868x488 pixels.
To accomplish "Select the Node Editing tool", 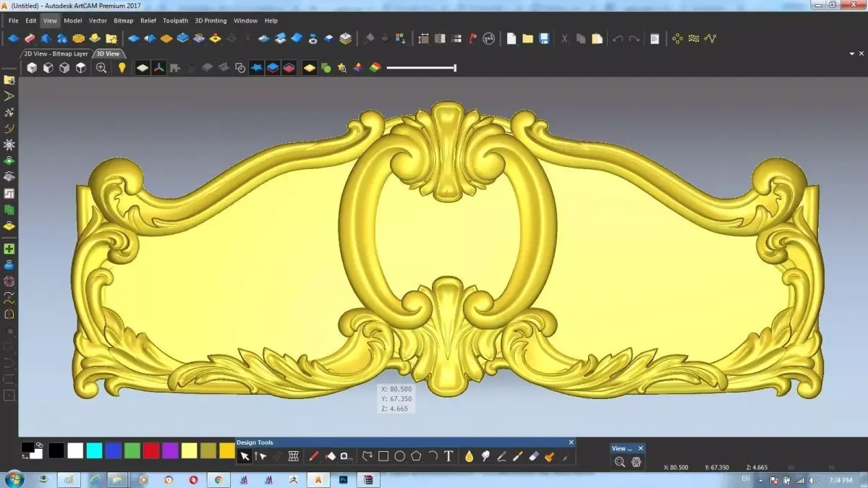I will [x=261, y=456].
